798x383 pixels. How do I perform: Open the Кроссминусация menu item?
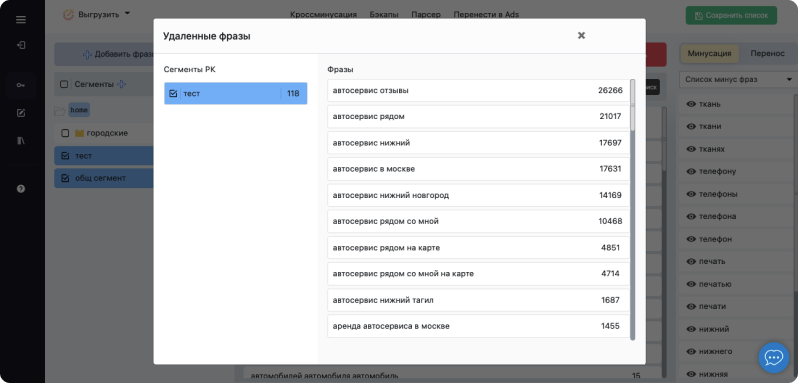pos(324,14)
